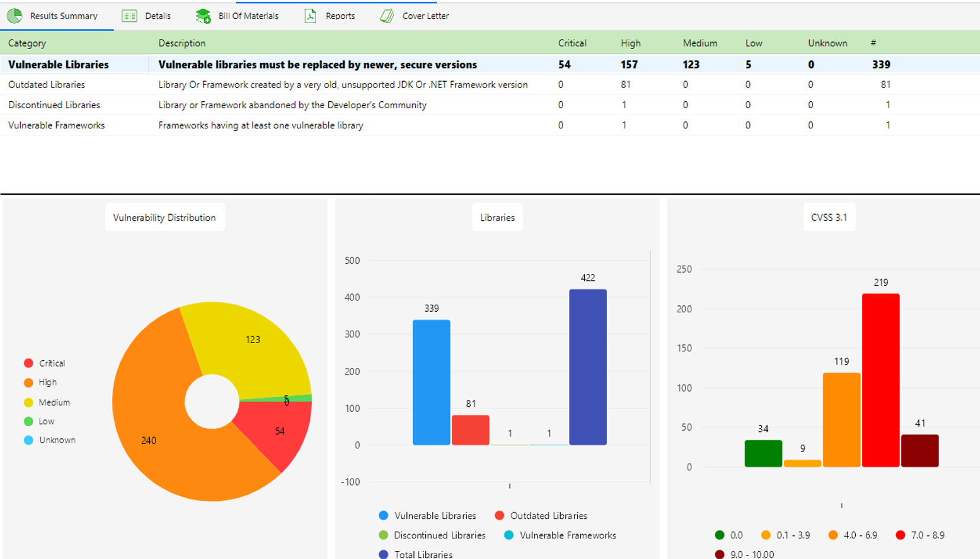Click the Details list icon
Image resolution: width=980 pixels, height=559 pixels.
[130, 16]
